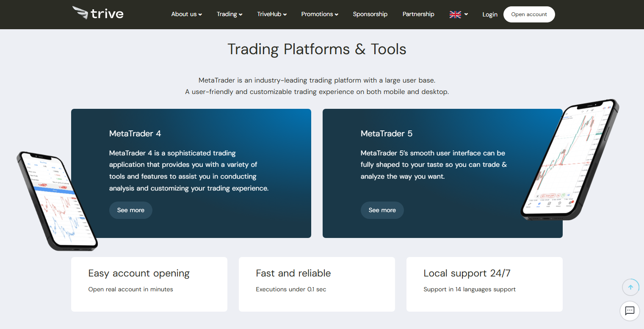The image size is (644, 329).
Task: Click the scroll-to-top arrow button
Action: (630, 287)
